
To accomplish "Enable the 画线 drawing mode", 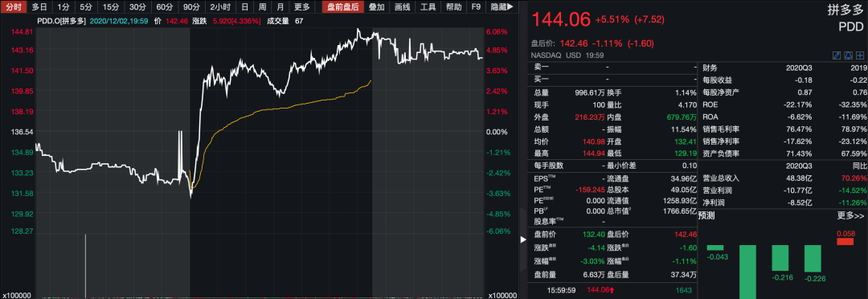I will point(402,7).
